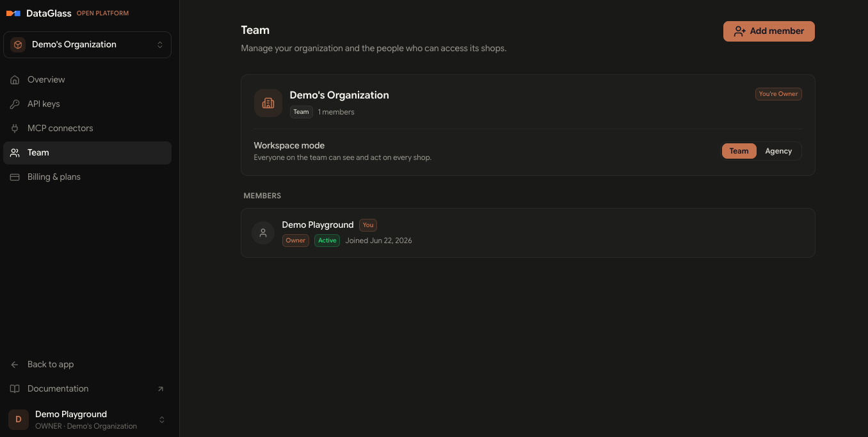Screen dimensions: 868x437
Task: Expand the organization selector chevrons
Action: click(x=160, y=45)
